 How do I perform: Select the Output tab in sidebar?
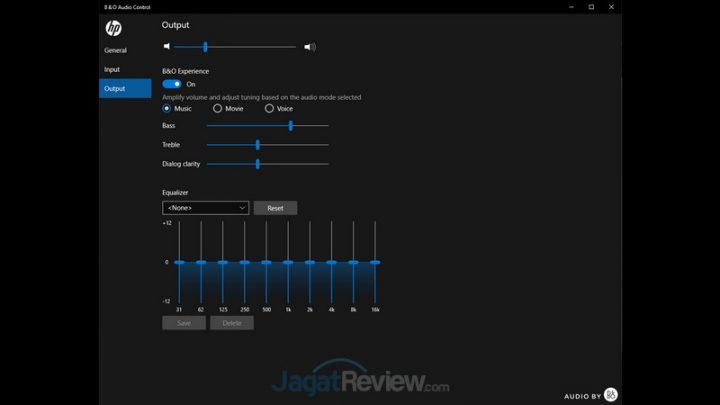114,89
